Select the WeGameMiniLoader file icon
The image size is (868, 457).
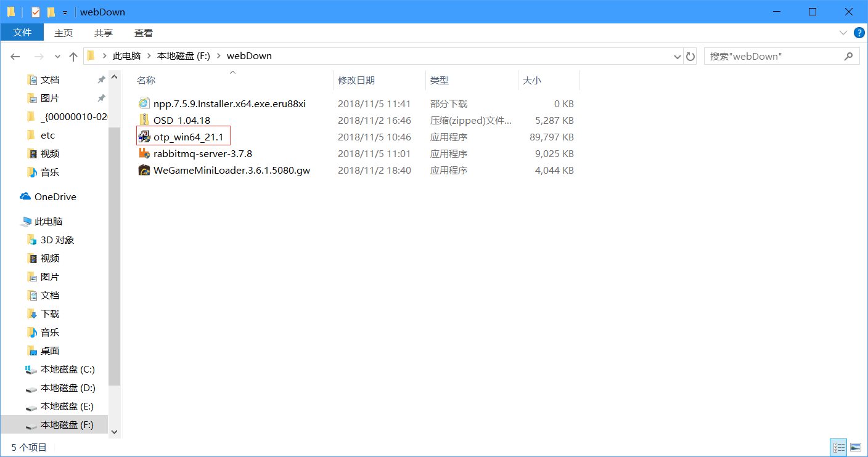click(144, 170)
